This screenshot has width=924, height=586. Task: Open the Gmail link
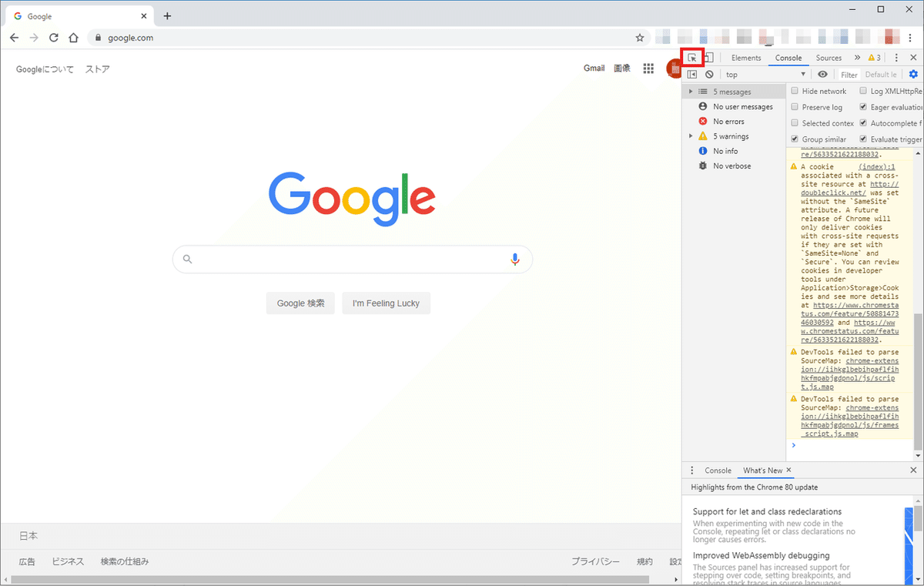(594, 68)
